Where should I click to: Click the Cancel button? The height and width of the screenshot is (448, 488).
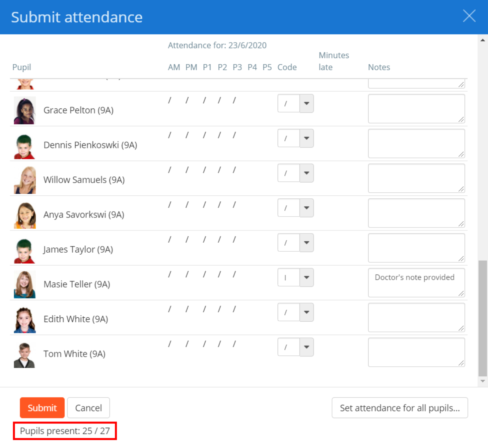tap(88, 408)
